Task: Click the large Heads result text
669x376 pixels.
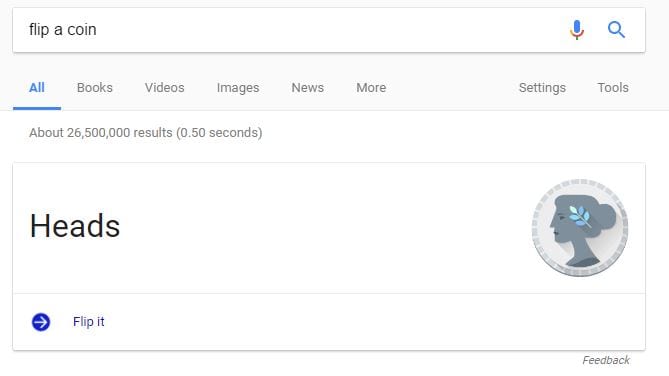Action: tap(75, 225)
